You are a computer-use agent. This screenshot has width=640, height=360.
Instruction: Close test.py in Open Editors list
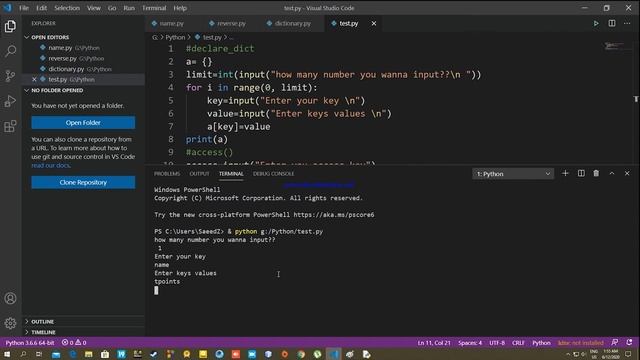pos(34,80)
